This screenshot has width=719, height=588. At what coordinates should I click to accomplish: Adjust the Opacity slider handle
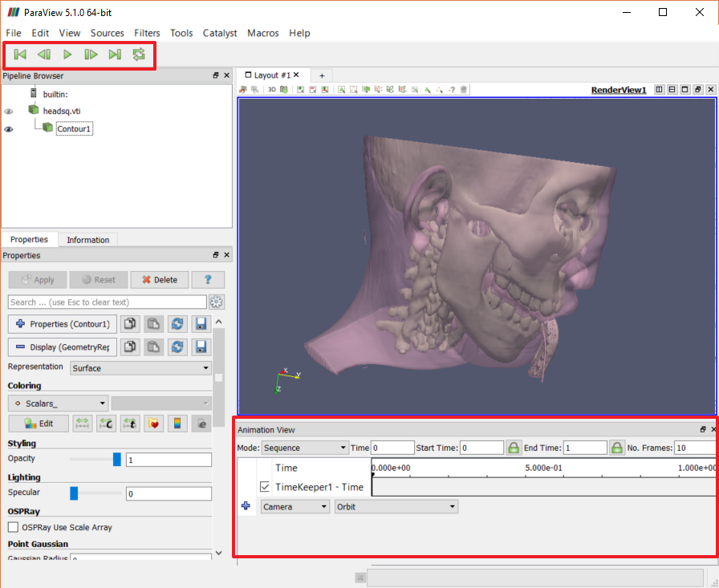(x=117, y=460)
